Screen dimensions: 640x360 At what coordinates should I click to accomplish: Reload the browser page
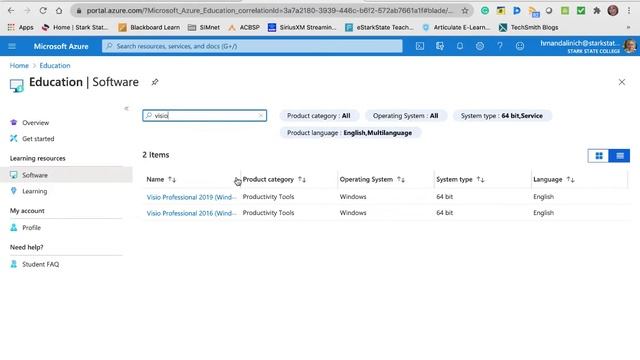[x=43, y=11]
